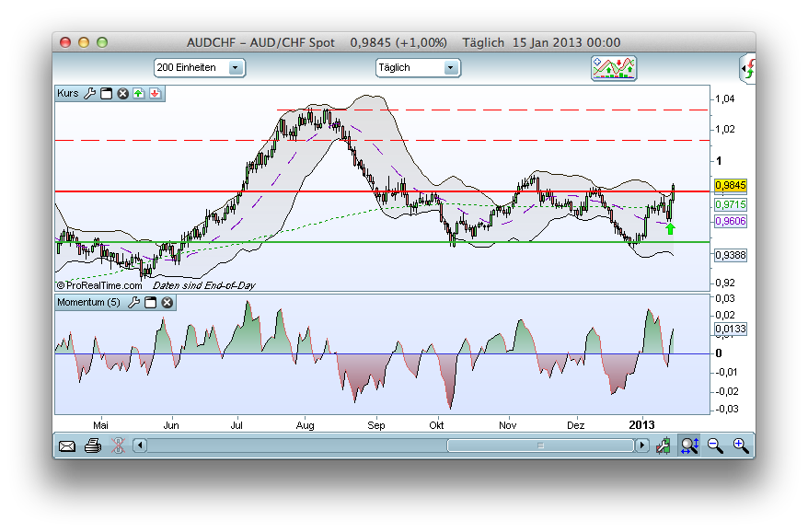
Task: Zoom in the chart
Action: pyautogui.click(x=741, y=445)
